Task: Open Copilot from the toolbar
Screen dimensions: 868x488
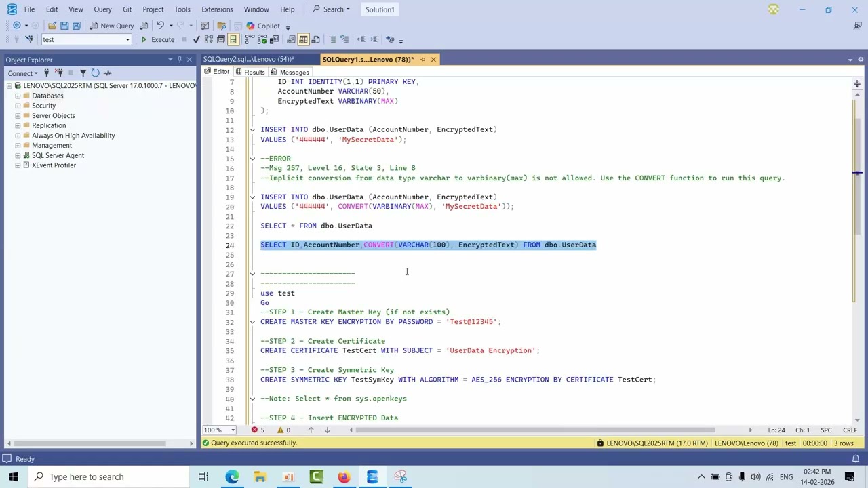Action: 263,26
